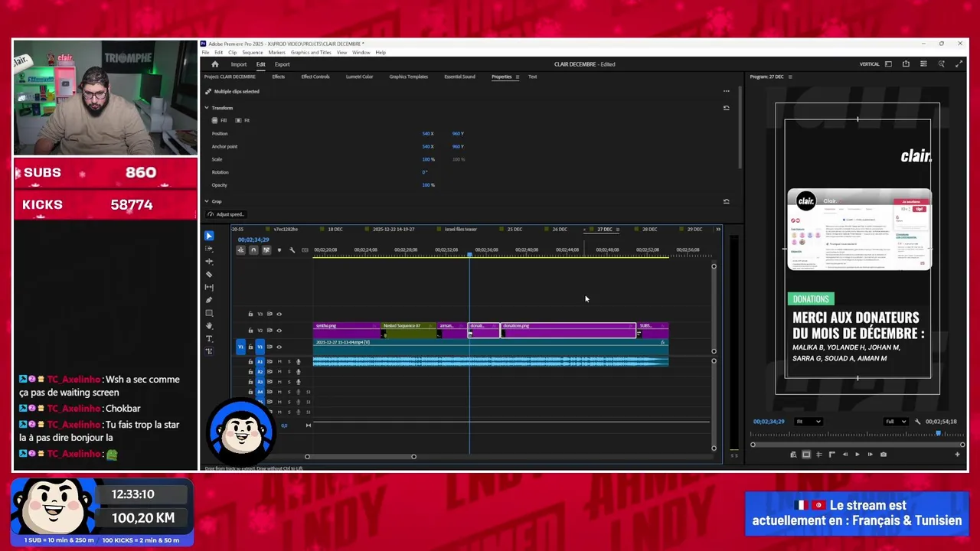Click the Program monitor playhead marker
The height and width of the screenshot is (551, 980).
938,434
